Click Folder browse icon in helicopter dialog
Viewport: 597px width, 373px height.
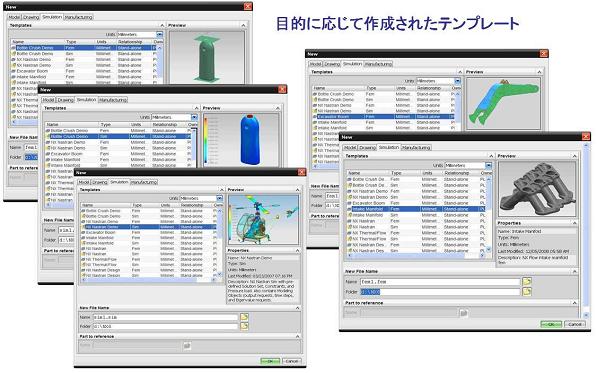[x=244, y=326]
